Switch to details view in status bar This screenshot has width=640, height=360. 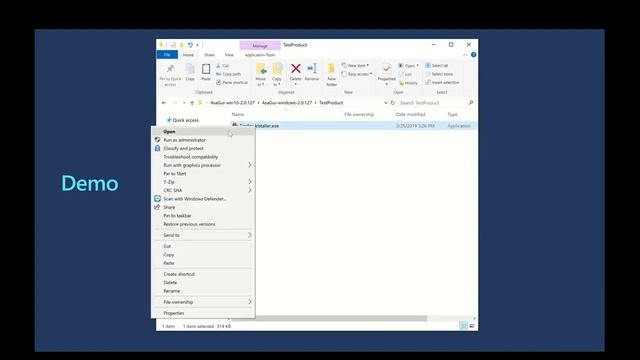[x=464, y=326]
